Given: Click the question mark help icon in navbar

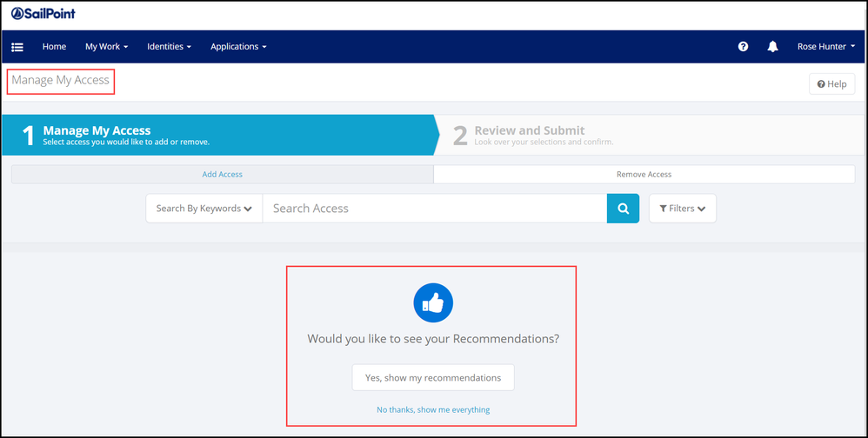Looking at the screenshot, I should pyautogui.click(x=743, y=47).
